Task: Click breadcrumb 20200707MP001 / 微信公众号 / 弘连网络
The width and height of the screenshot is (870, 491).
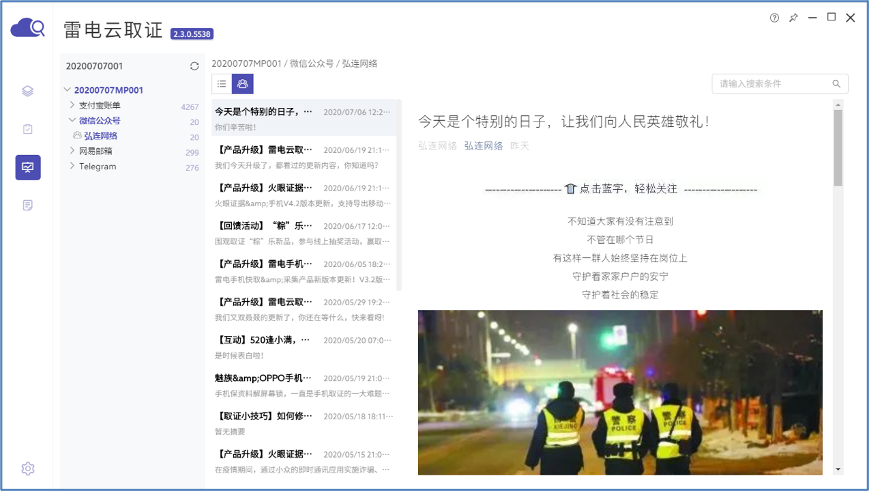Action: click(x=294, y=64)
